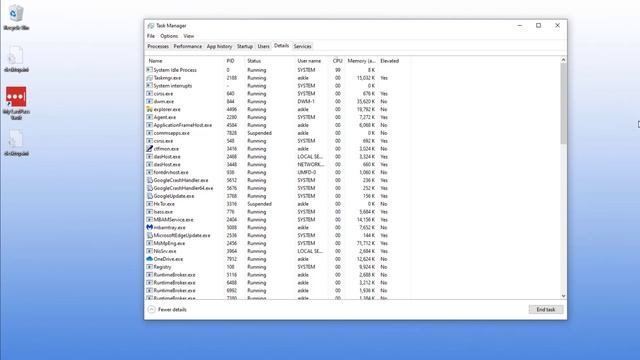This screenshot has width=640, height=360.
Task: Select csrss.exe with PID 640
Action: click(278, 93)
